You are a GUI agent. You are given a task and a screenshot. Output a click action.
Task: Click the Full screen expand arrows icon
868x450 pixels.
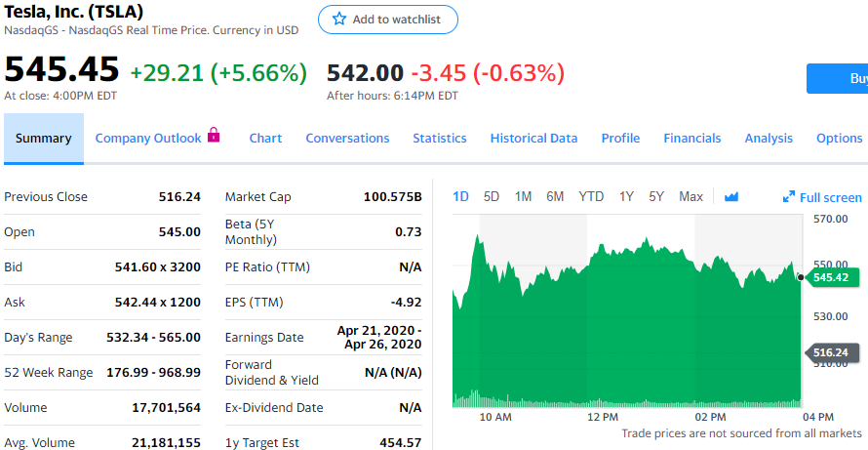[789, 197]
